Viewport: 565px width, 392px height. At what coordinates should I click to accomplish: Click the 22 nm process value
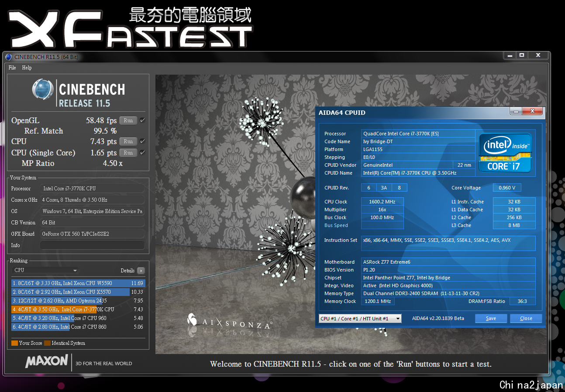(x=464, y=165)
